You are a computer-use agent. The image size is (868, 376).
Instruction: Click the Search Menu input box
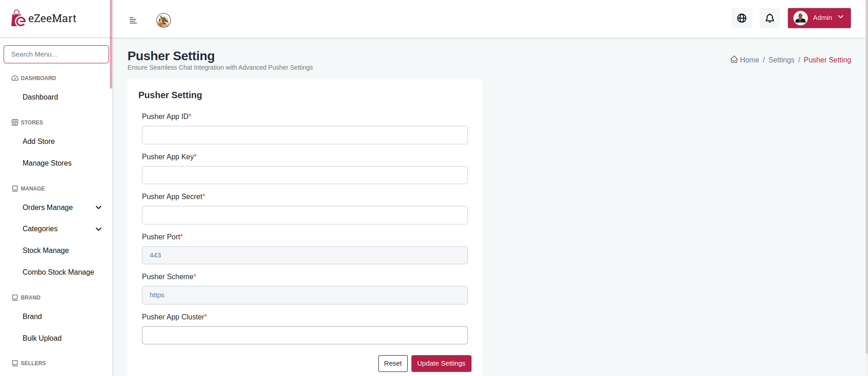(56, 54)
